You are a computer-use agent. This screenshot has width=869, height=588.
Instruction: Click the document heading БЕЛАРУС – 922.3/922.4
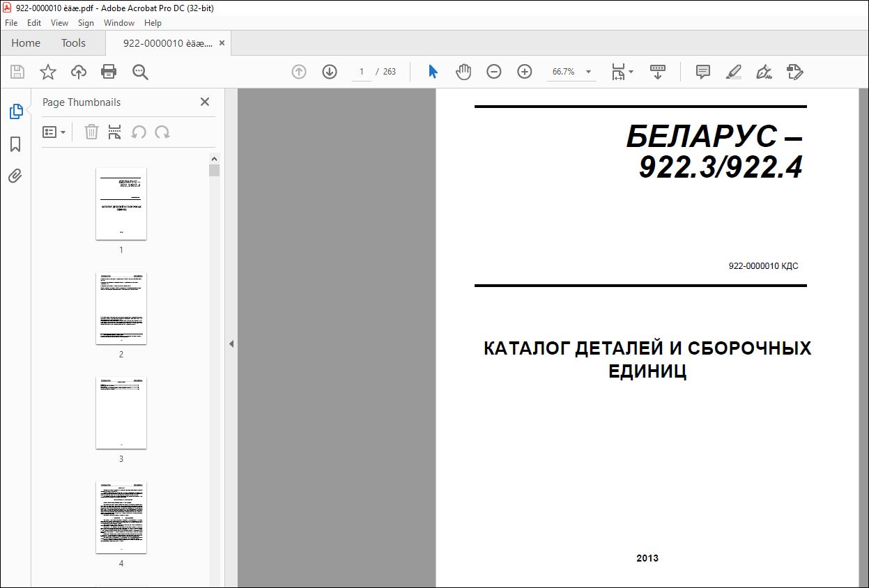(715, 151)
